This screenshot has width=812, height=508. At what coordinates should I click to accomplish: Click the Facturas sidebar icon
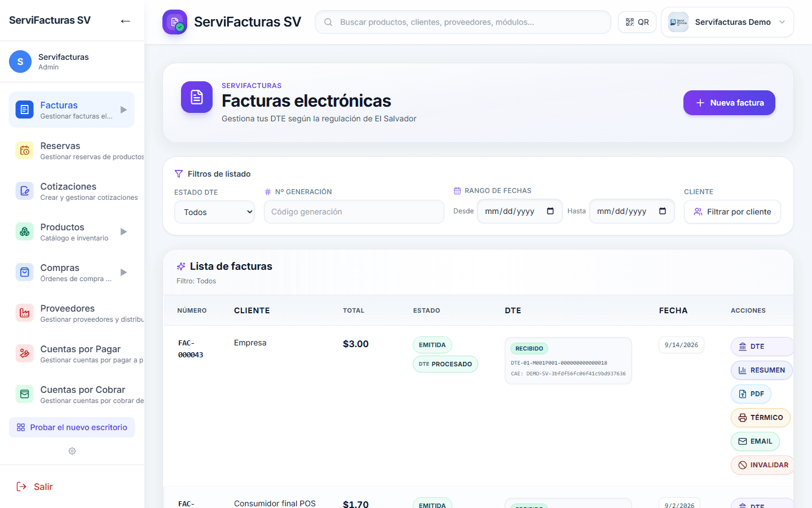24,110
